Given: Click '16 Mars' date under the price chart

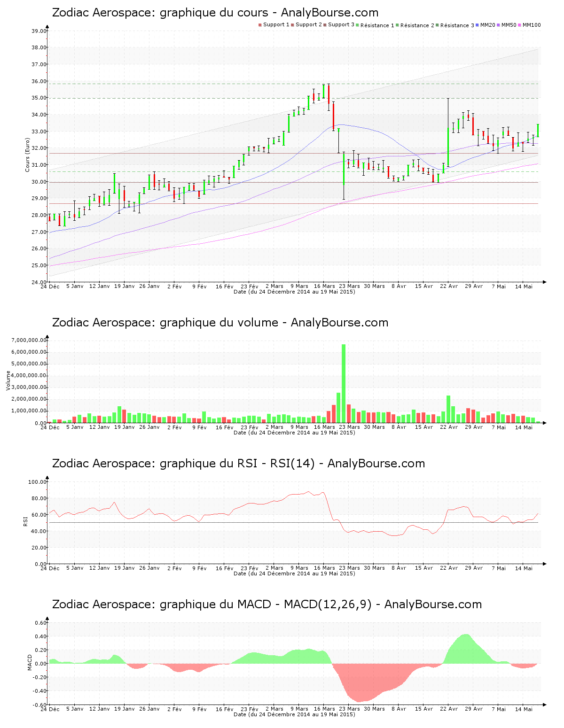Looking at the screenshot, I should pyautogui.click(x=324, y=286).
